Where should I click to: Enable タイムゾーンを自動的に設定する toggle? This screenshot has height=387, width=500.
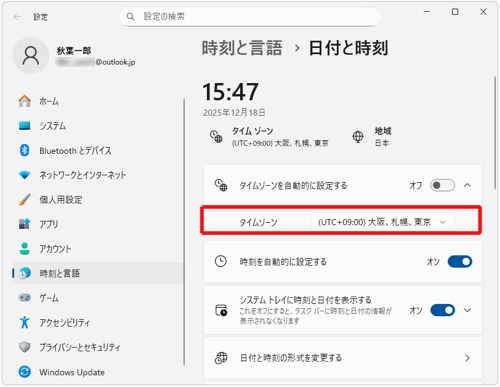pyautogui.click(x=442, y=185)
